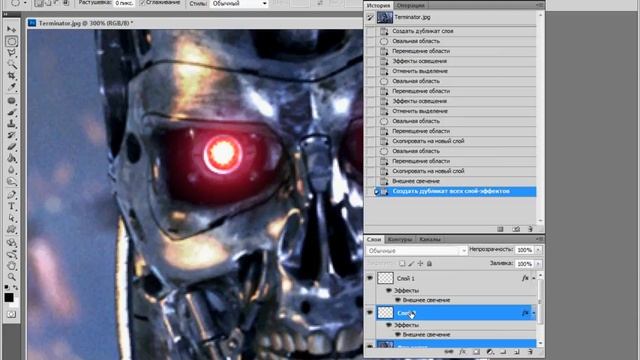Create new adjustment layer from Layers panel
640x360 pixels.
point(490,351)
